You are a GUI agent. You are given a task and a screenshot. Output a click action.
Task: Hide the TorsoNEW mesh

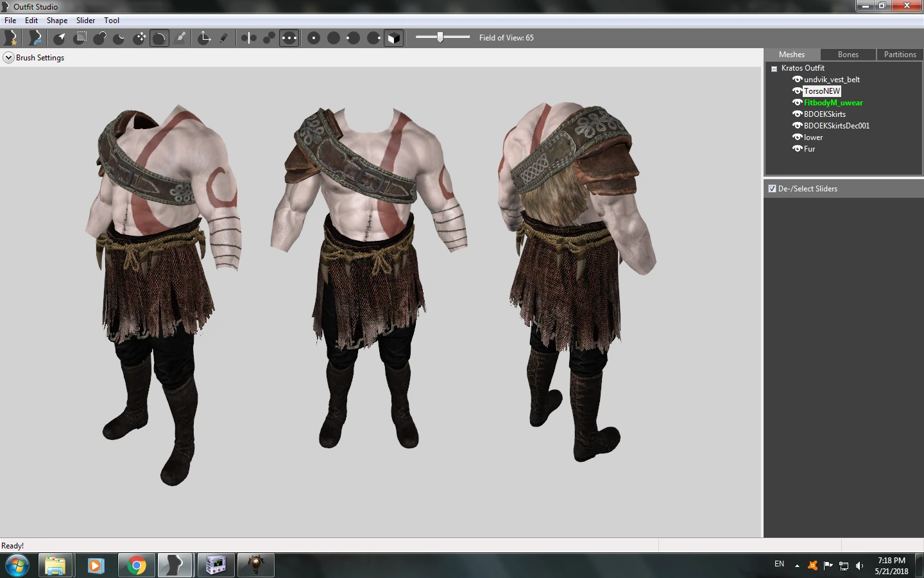click(x=798, y=91)
